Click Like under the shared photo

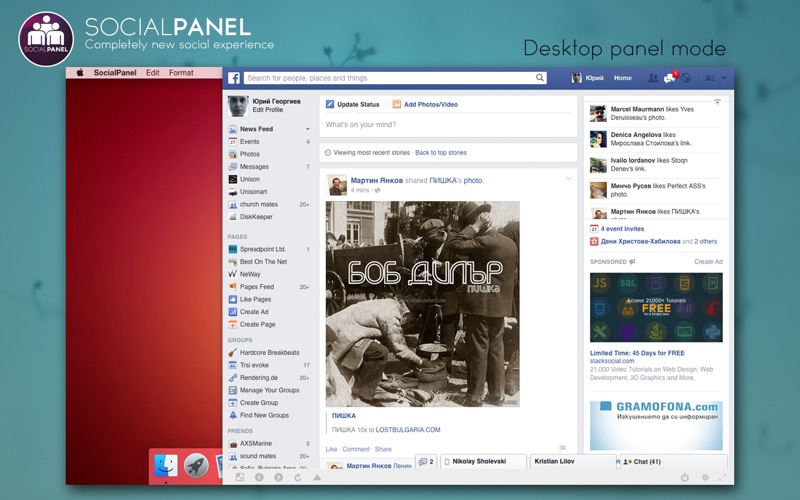coord(331,449)
